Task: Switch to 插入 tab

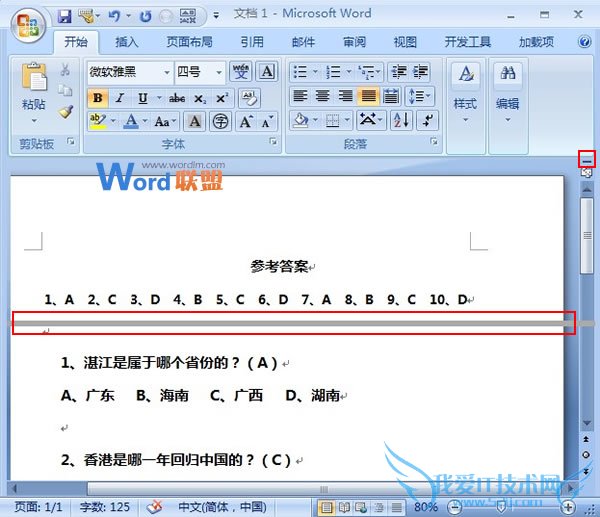Action: tap(127, 42)
